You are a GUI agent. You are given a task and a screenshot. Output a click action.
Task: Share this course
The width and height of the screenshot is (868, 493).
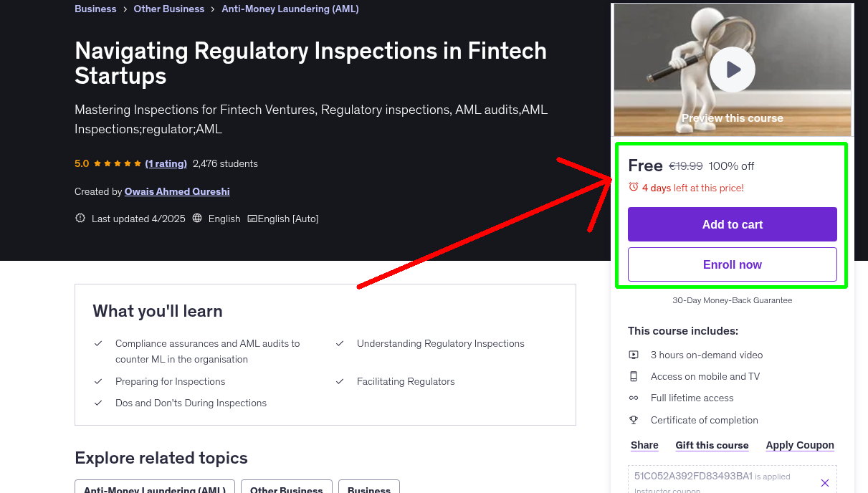click(x=644, y=445)
